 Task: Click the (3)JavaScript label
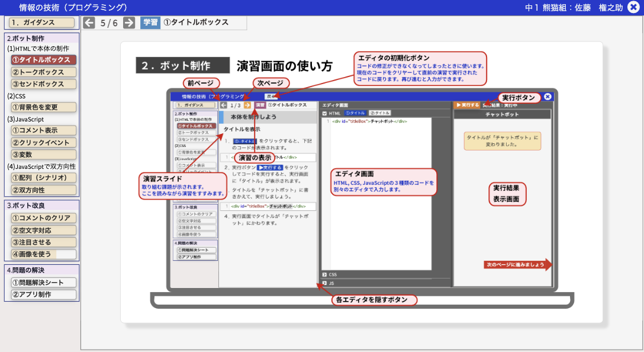[x=25, y=119]
